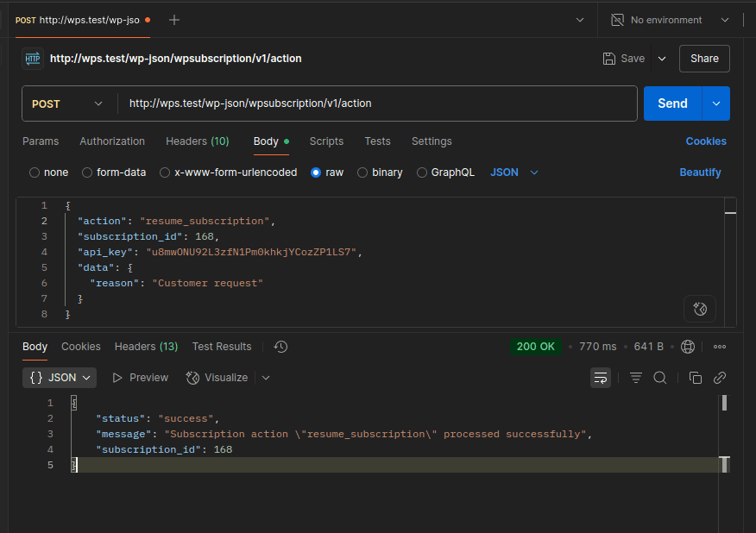
Task: Open the response Cookies tab
Action: (81, 347)
